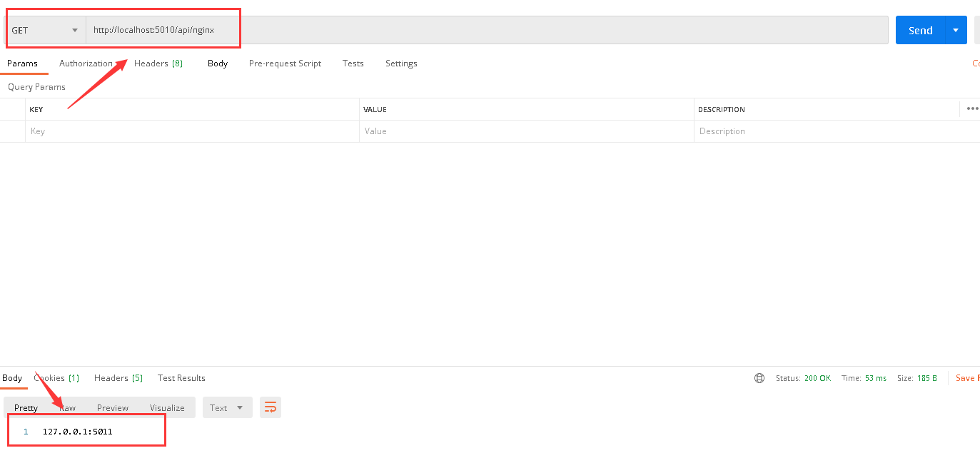Click the globe network icon near Status

759,378
